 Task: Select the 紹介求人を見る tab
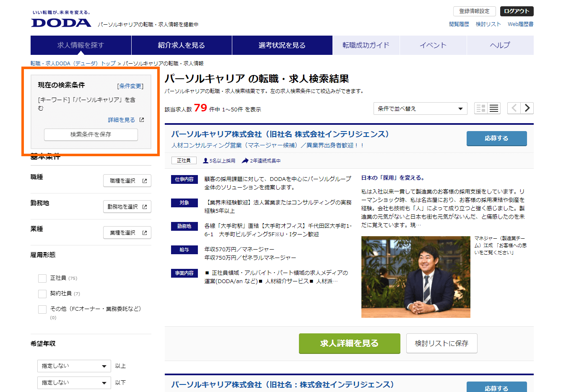(182, 45)
